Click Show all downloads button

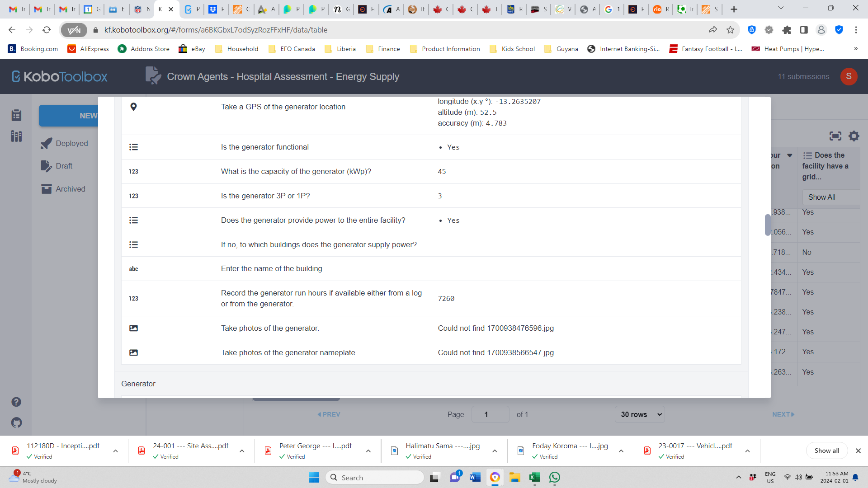coord(826,450)
